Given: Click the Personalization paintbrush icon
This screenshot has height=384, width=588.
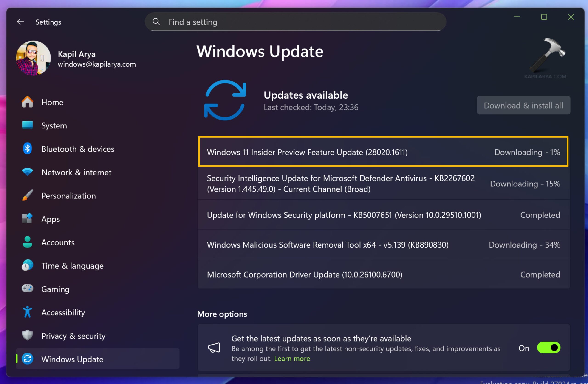Looking at the screenshot, I should tap(27, 195).
